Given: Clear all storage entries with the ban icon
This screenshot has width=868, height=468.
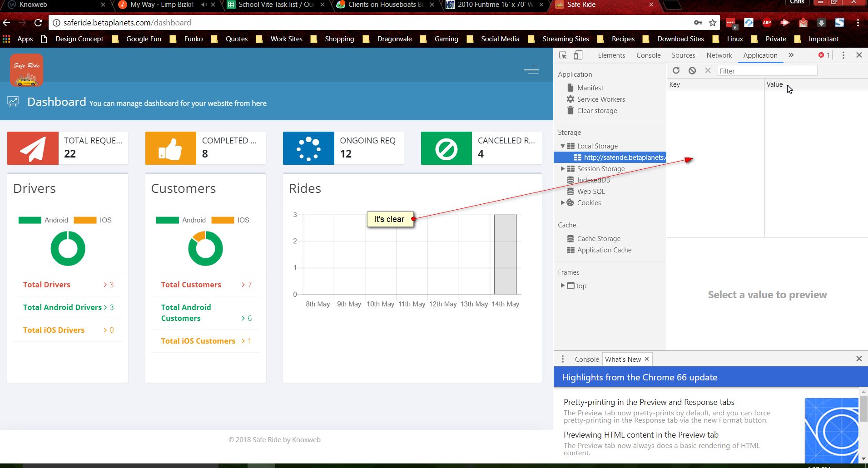Looking at the screenshot, I should 692,70.
